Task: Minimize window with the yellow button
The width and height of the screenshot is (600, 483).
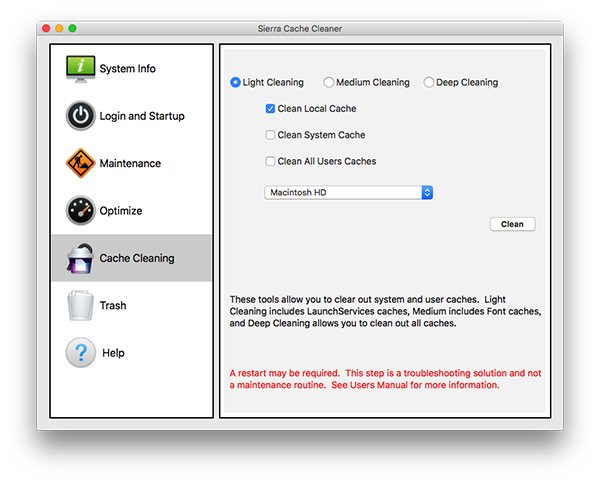Action: 59,28
